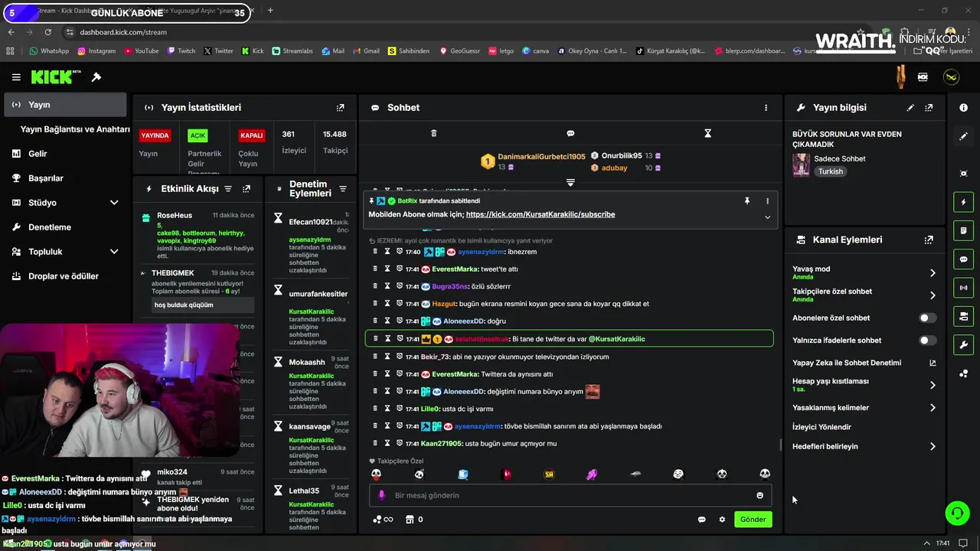
Task: Pop out the Yayın bilgisi panel
Action: (x=929, y=108)
